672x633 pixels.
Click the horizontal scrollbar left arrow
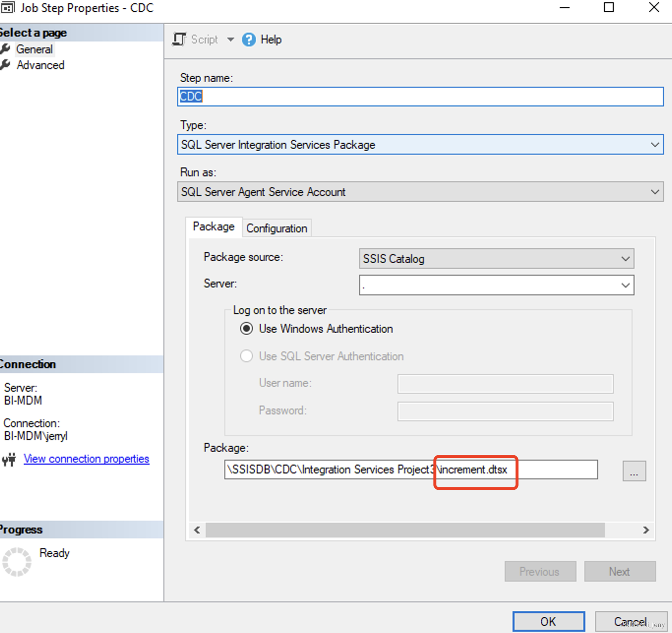tap(197, 530)
